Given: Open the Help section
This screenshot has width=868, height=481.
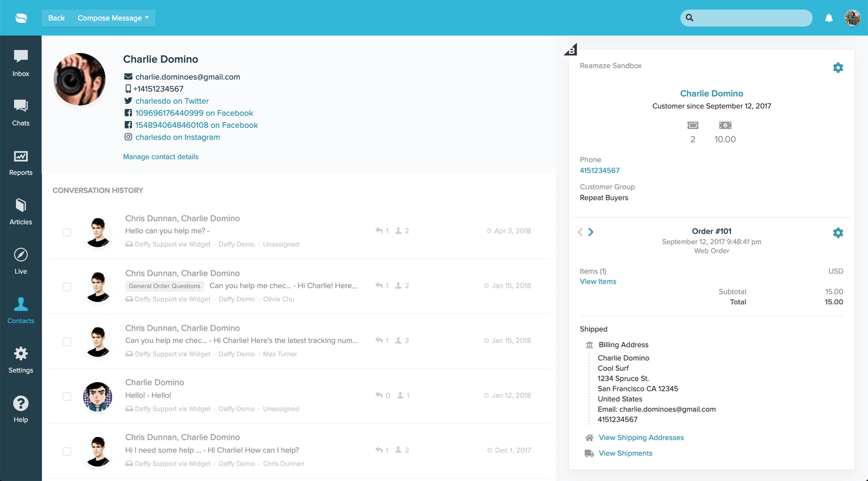Looking at the screenshot, I should tap(21, 408).
